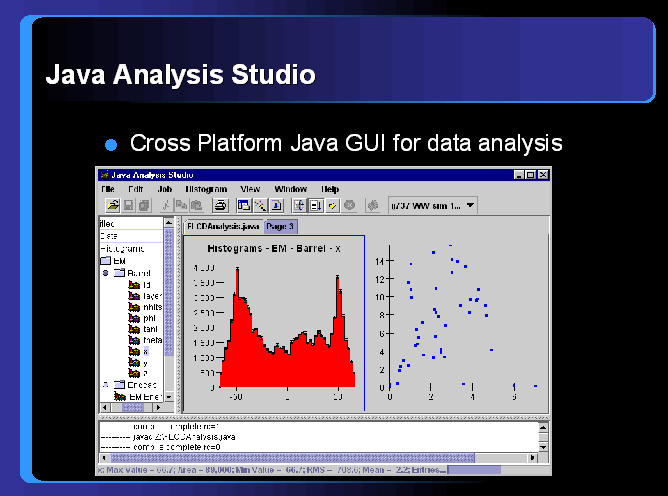Screen dimensions: 668x496
Task: Click the Help menu
Action: click(x=330, y=189)
